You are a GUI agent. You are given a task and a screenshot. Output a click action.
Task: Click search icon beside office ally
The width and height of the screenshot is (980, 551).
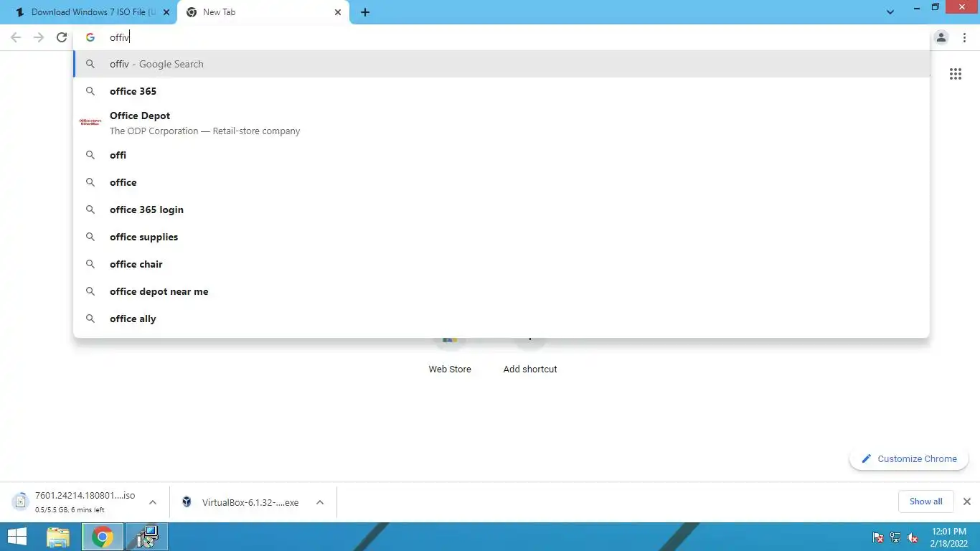pyautogui.click(x=90, y=319)
